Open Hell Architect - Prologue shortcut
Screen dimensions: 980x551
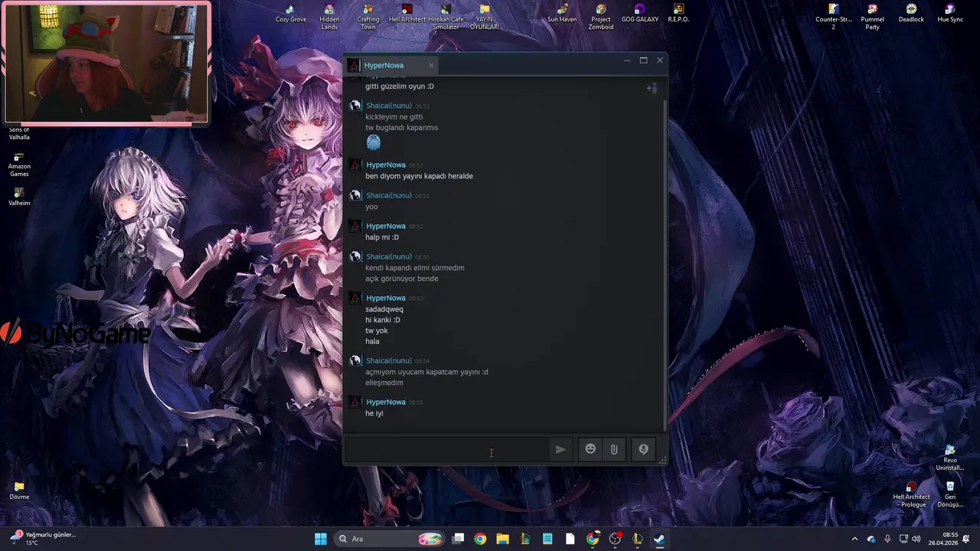[x=911, y=494]
